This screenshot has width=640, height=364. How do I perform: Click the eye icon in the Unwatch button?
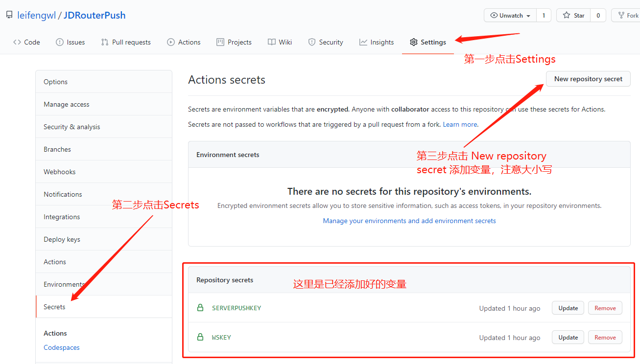[494, 15]
